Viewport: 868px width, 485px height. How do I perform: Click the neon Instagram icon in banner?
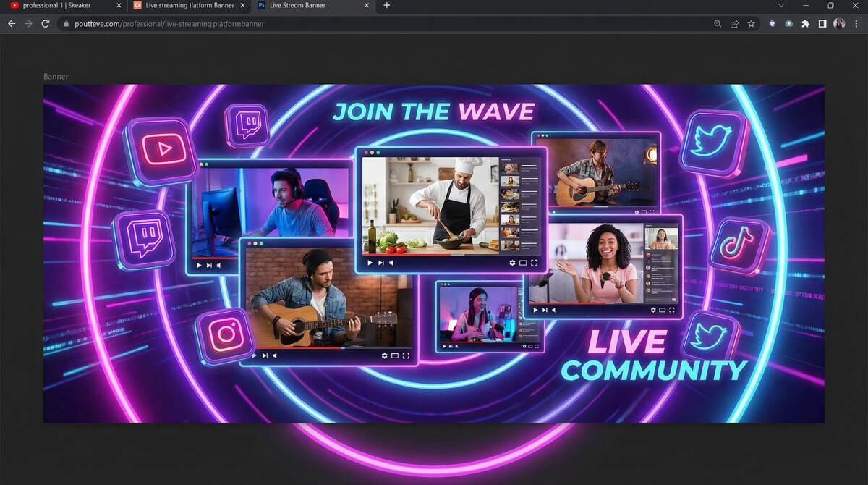(226, 334)
